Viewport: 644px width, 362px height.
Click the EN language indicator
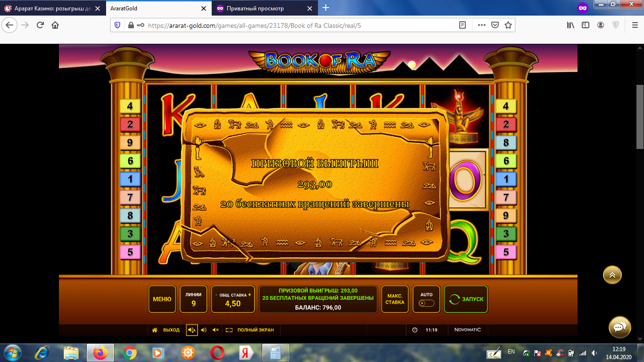511,352
